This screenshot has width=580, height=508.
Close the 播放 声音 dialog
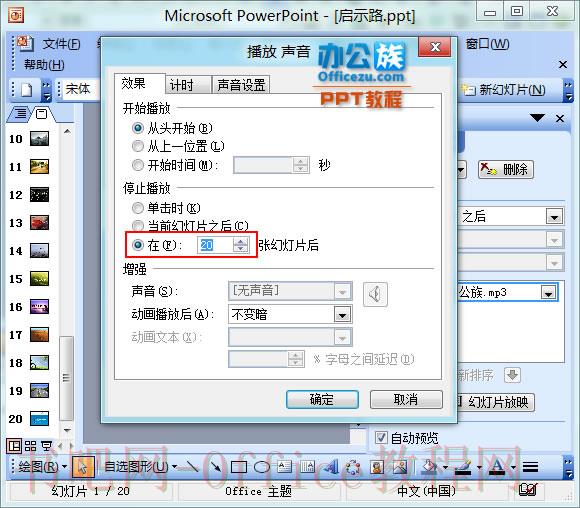click(x=435, y=47)
